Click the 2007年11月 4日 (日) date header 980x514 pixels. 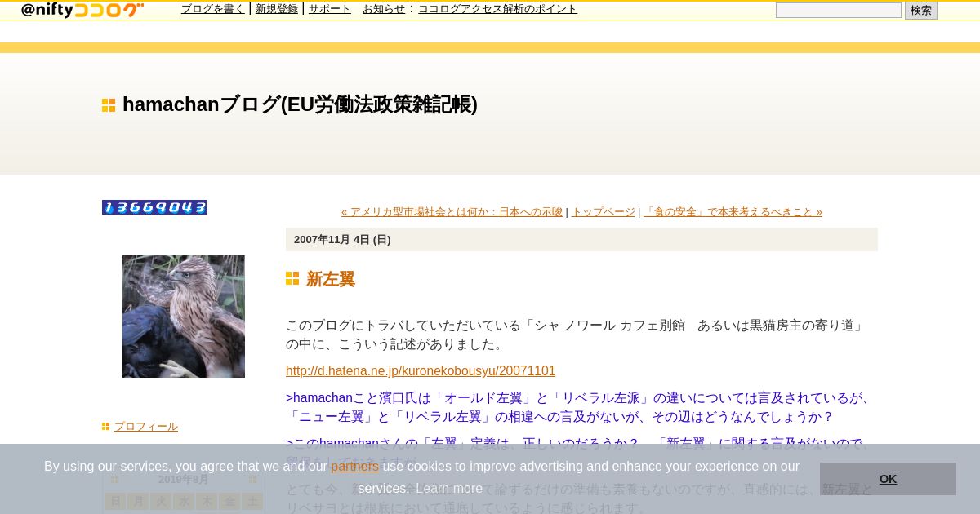click(581, 240)
